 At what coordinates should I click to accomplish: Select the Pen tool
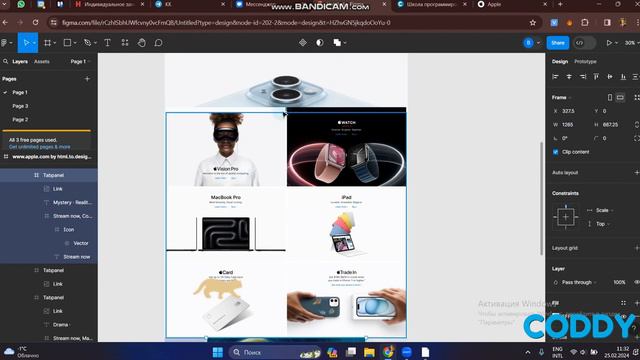pyautogui.click(x=87, y=42)
